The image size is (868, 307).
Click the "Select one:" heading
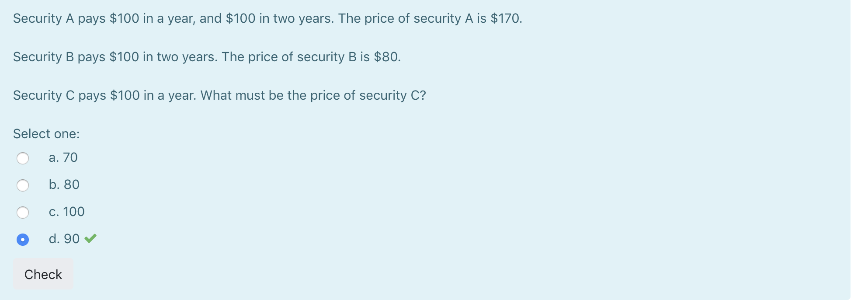click(x=46, y=134)
